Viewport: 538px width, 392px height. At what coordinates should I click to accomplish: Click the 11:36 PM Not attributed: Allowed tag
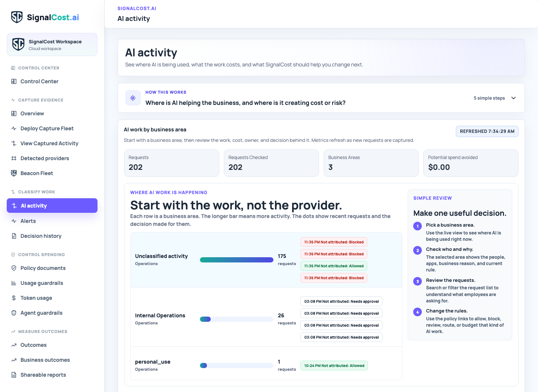click(334, 266)
